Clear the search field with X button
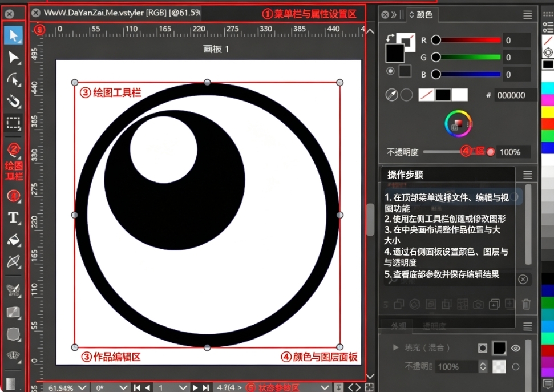This screenshot has height=392, width=554. (523, 279)
